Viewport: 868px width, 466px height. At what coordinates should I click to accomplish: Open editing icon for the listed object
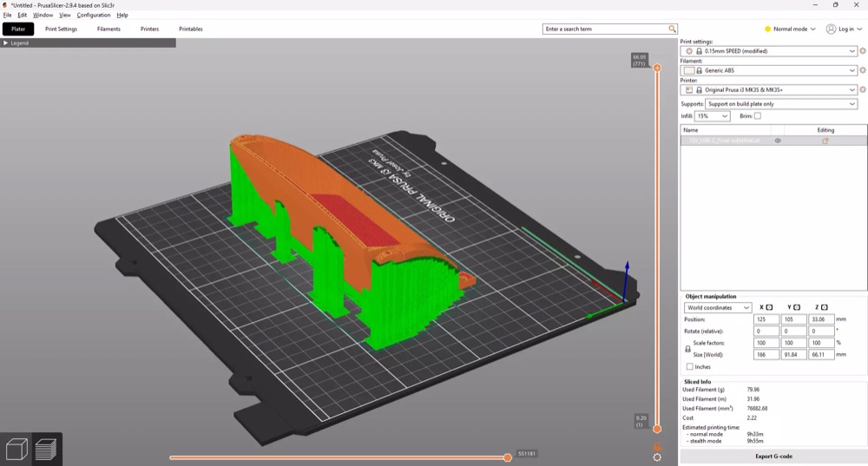825,141
